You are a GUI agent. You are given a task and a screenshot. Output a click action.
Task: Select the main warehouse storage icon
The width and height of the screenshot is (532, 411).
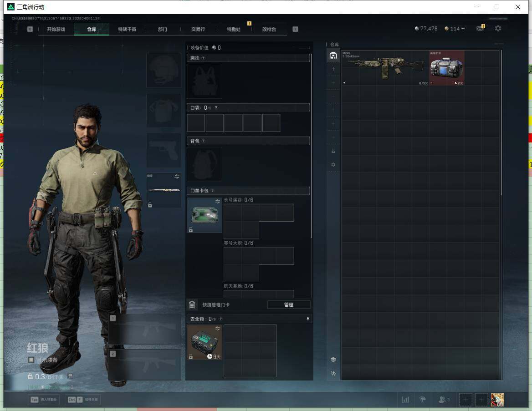tap(333, 56)
